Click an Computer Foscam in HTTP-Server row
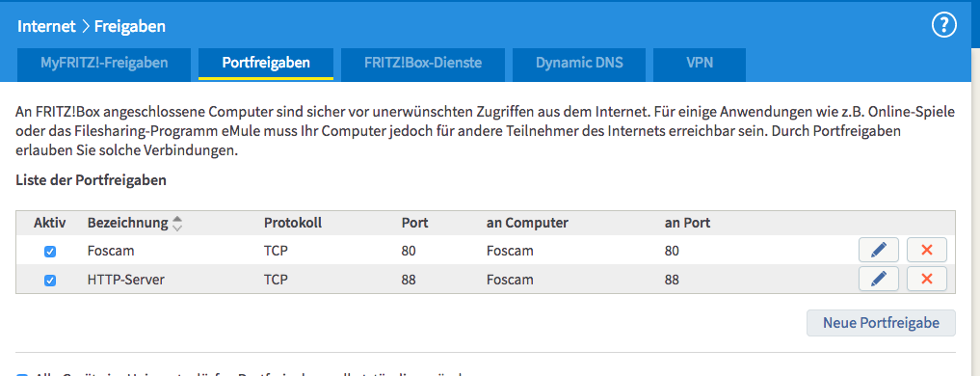This screenshot has width=980, height=376. pos(510,280)
